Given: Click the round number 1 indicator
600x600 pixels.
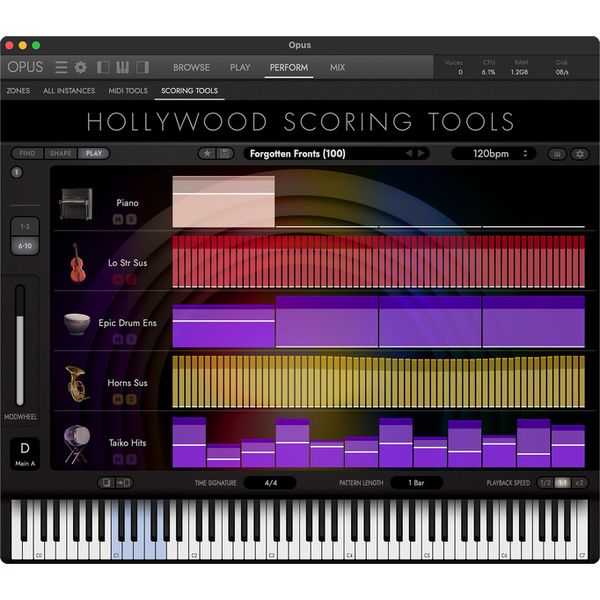Looking at the screenshot, I should point(16,173).
